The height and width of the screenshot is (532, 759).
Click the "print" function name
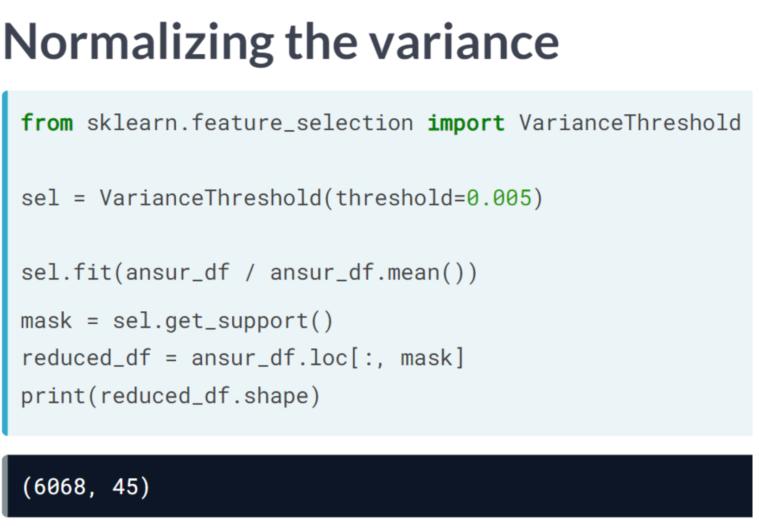pyautogui.click(x=53, y=397)
